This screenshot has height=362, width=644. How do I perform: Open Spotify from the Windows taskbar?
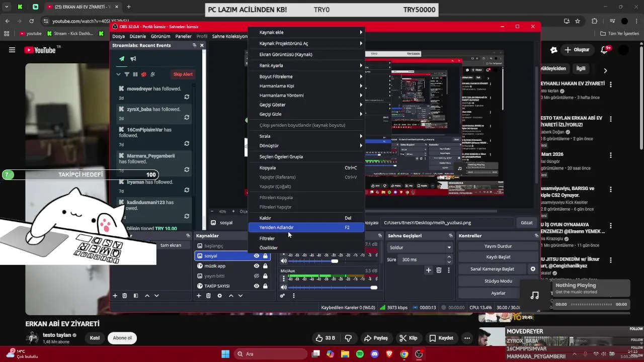(360, 354)
